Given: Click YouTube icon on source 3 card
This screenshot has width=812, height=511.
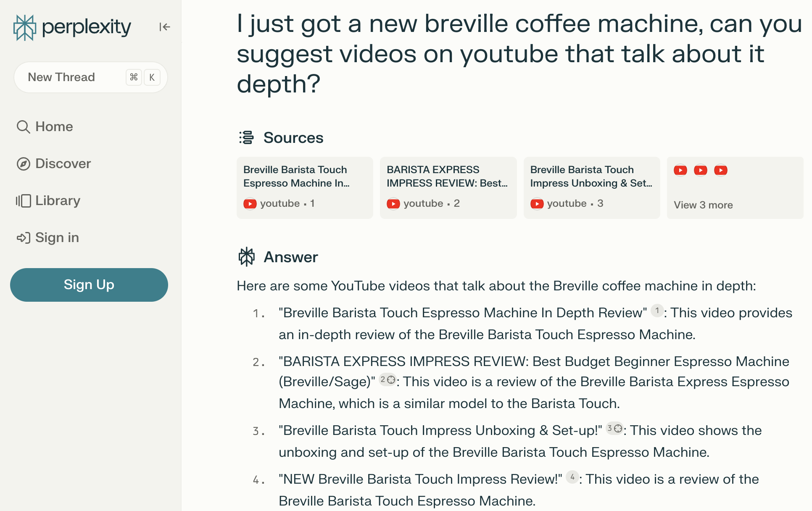Looking at the screenshot, I should (537, 204).
